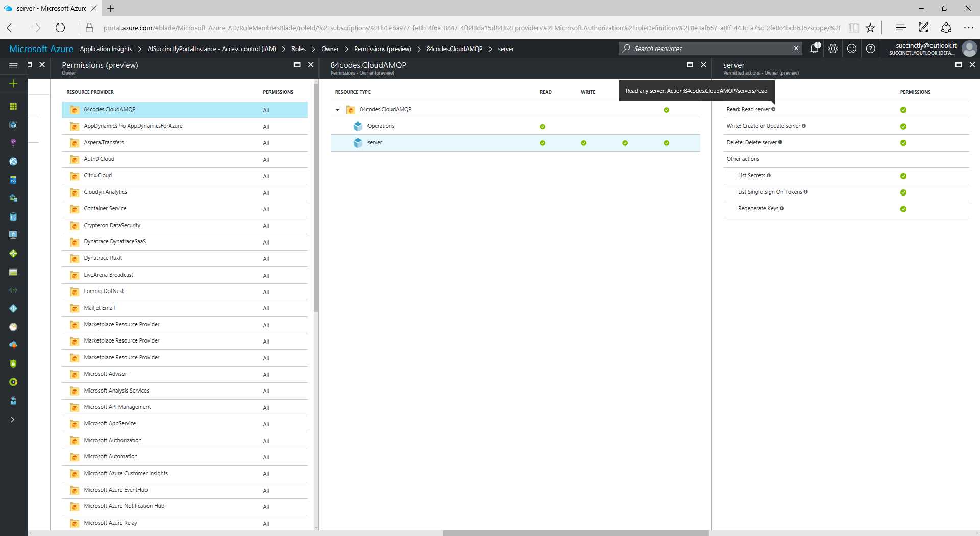The height and width of the screenshot is (536, 980).
Task: Click Access control (IAM) breadcrumb
Action: [211, 49]
